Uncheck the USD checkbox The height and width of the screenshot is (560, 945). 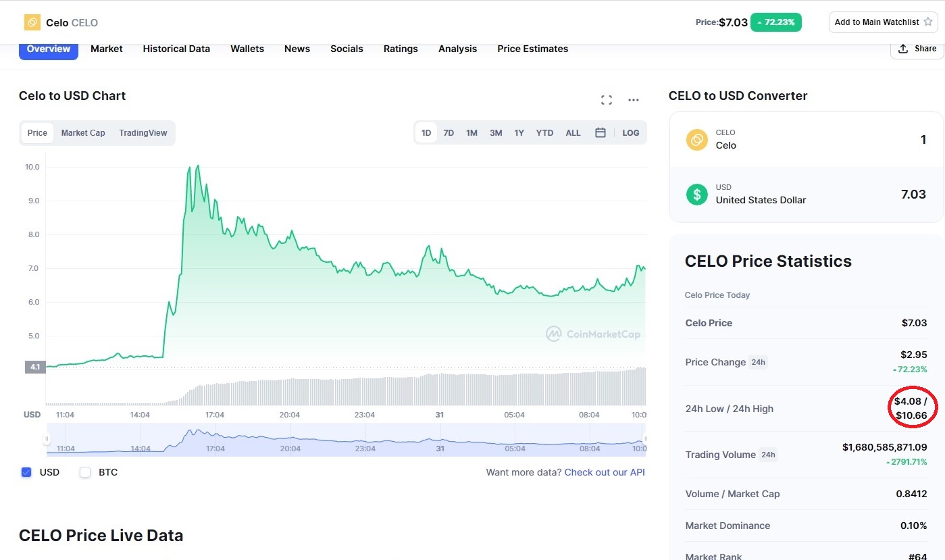click(x=26, y=472)
